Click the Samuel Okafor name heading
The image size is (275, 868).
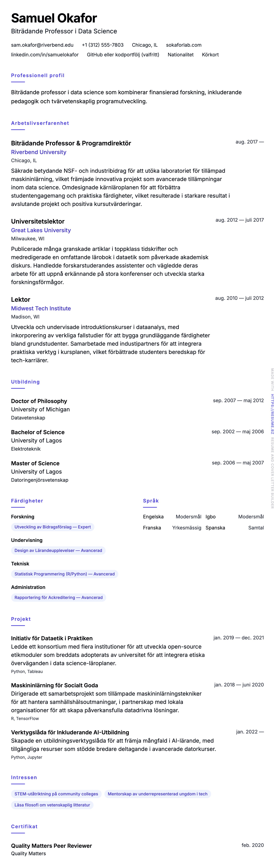point(54,18)
